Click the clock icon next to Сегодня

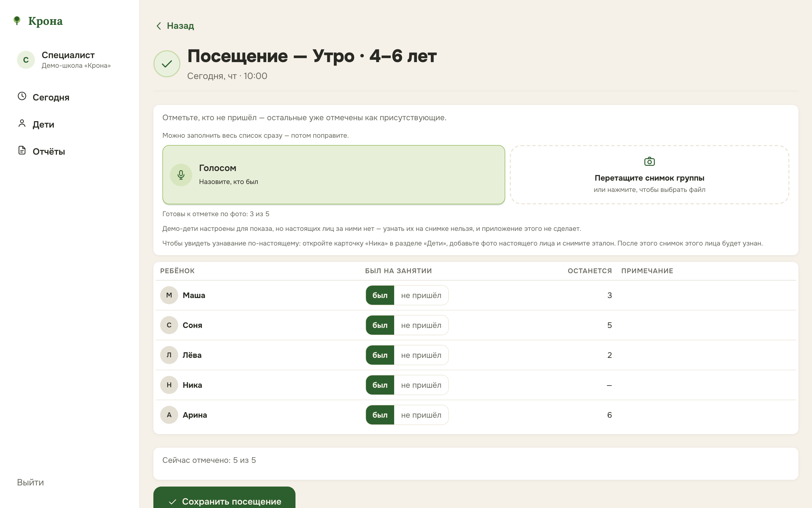coord(22,97)
